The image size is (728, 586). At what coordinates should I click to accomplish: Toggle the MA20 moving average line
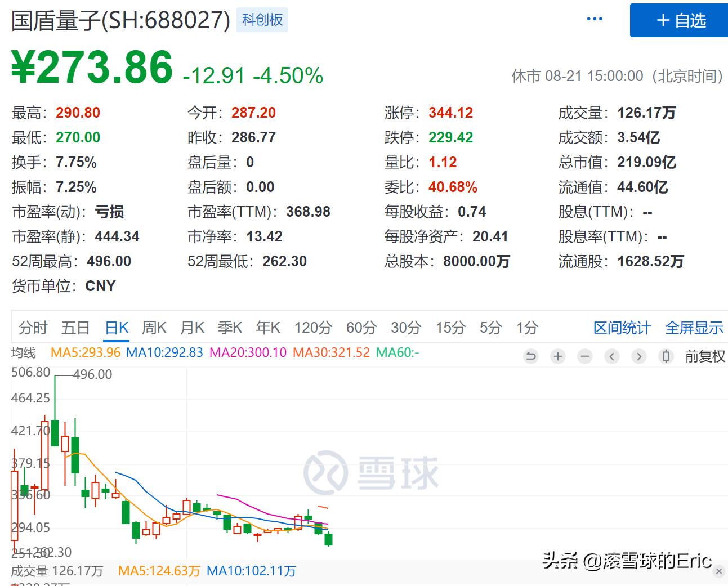248,352
